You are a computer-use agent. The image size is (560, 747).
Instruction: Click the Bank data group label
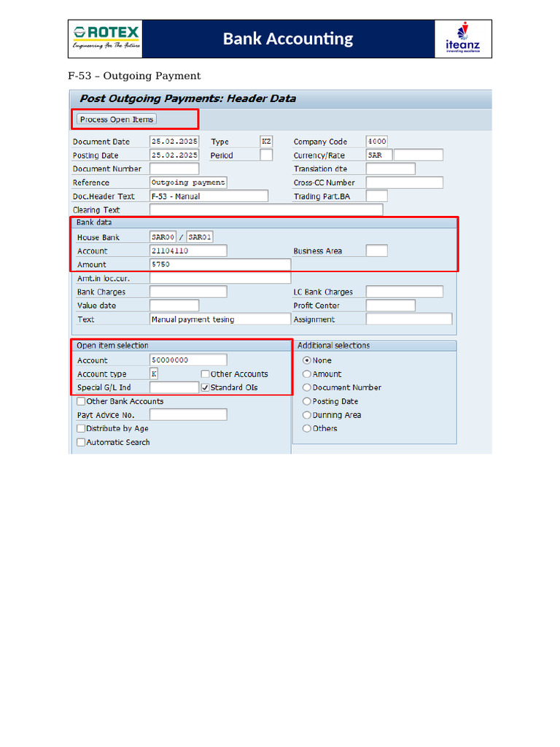point(94,222)
